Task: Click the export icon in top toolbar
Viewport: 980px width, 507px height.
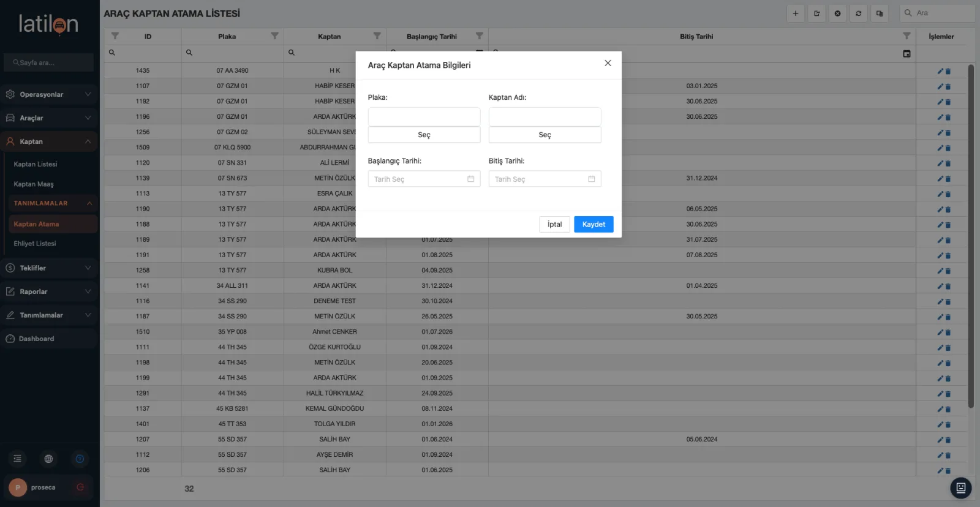Action: click(x=816, y=13)
